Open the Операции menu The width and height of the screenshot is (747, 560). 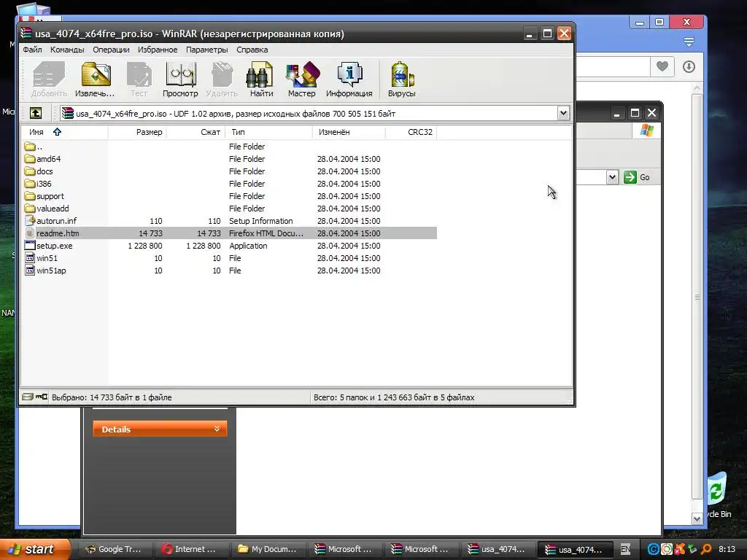(x=111, y=50)
